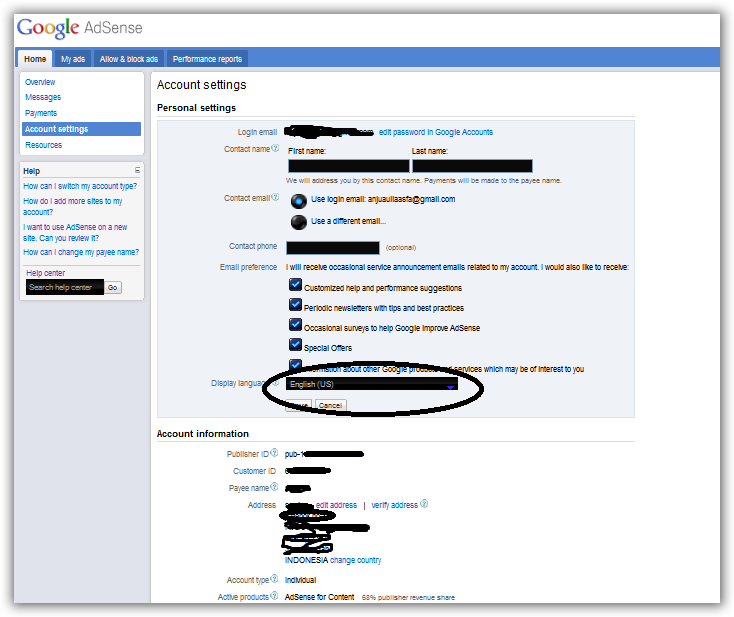Click the edit address link
The width and height of the screenshot is (734, 617).
(x=336, y=505)
